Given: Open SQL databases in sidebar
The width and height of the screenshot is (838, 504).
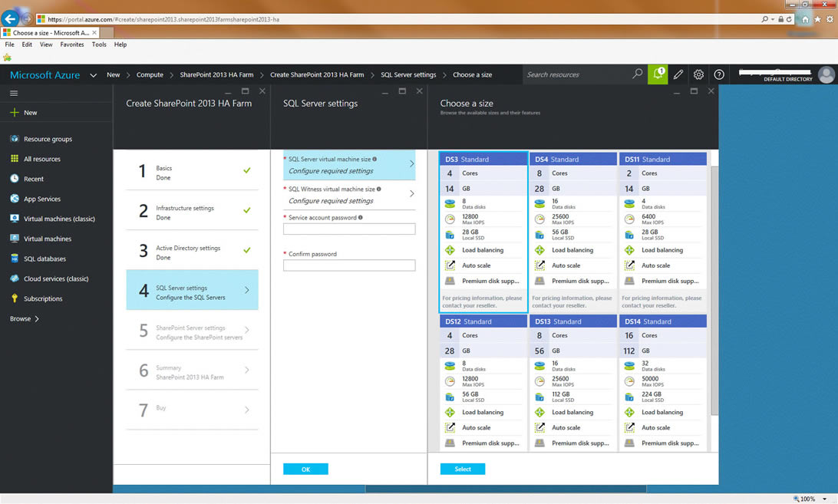Looking at the screenshot, I should tap(45, 259).
